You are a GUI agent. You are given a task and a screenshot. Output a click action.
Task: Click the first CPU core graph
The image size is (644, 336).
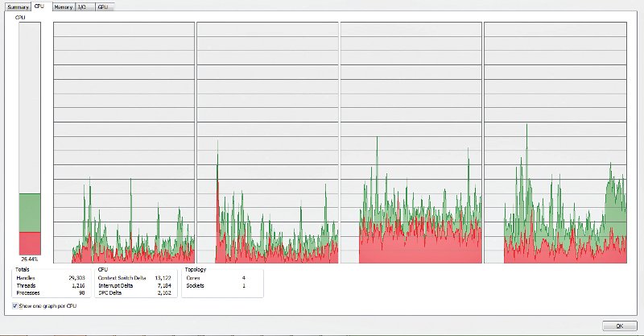pyautogui.click(x=123, y=142)
